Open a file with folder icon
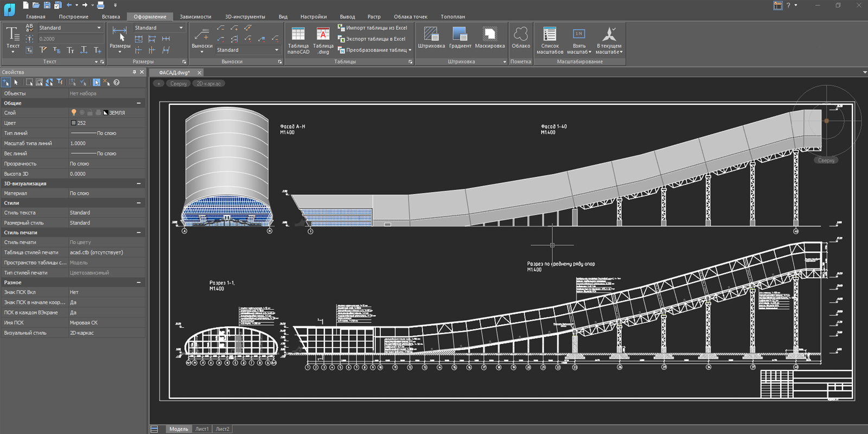The height and width of the screenshot is (434, 868). click(x=36, y=5)
